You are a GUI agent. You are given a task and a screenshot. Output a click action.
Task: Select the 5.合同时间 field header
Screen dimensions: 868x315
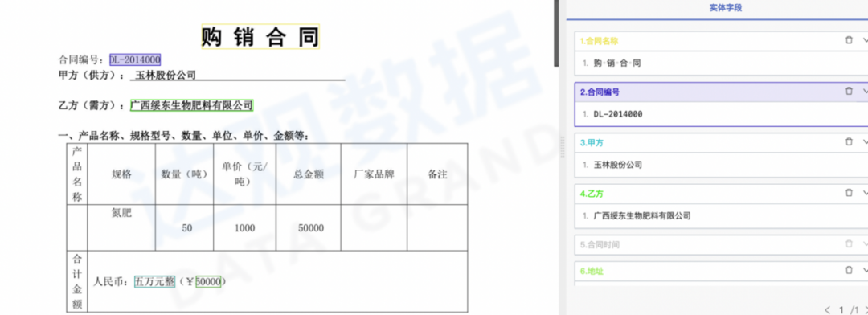pyautogui.click(x=721, y=245)
